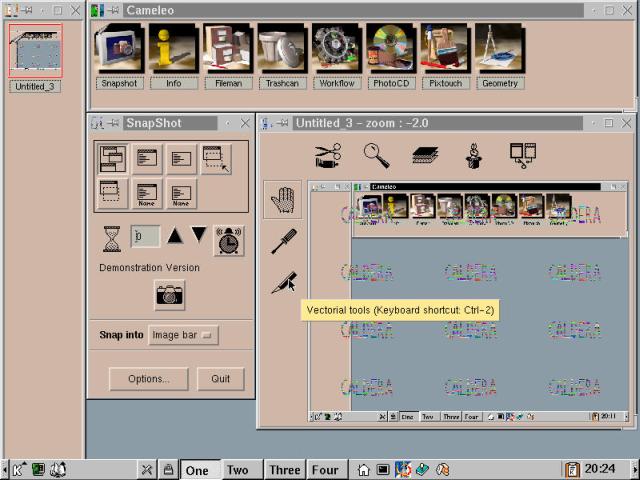Image resolution: width=640 pixels, height=480 pixels.
Task: Click the Options... button
Action: click(x=148, y=379)
